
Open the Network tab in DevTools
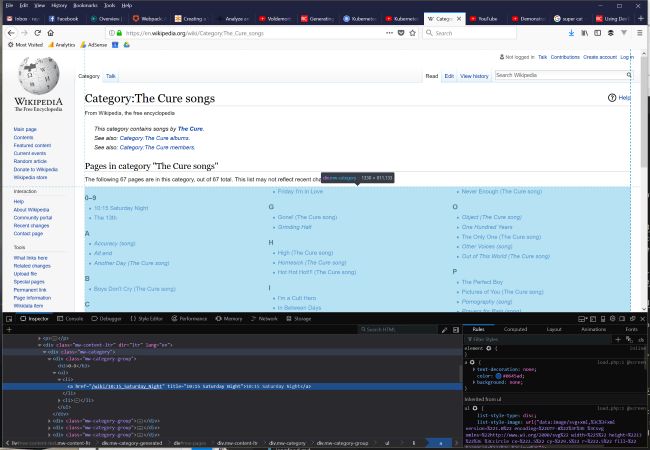point(264,319)
